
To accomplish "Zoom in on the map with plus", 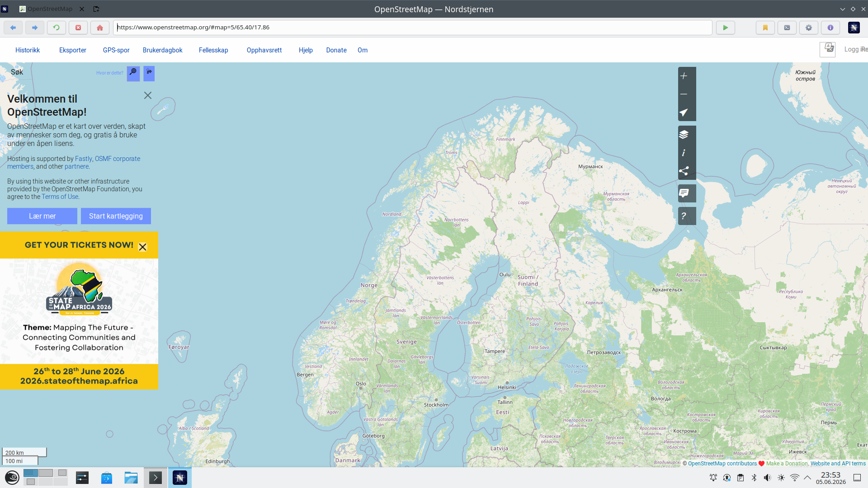I will tap(687, 76).
